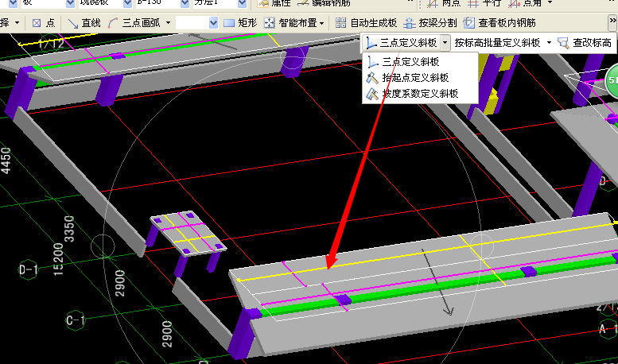This screenshot has width=618, height=364.
Task: Select the small gray slab with four columns
Action: tap(188, 234)
